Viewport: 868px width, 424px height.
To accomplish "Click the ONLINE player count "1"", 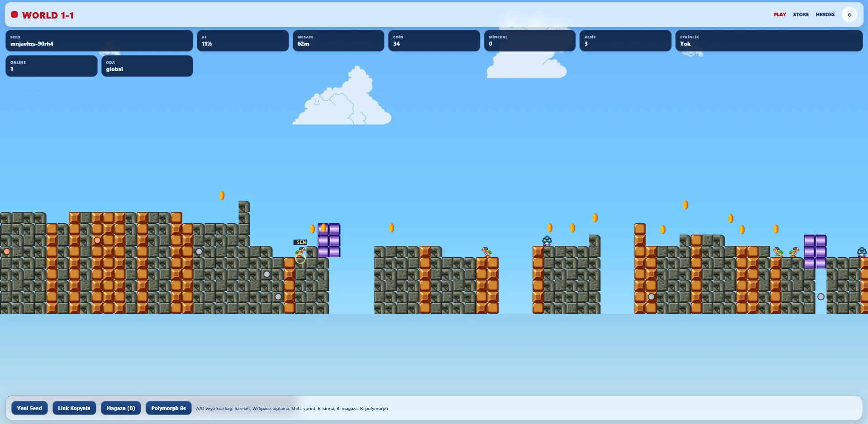I will [12, 69].
